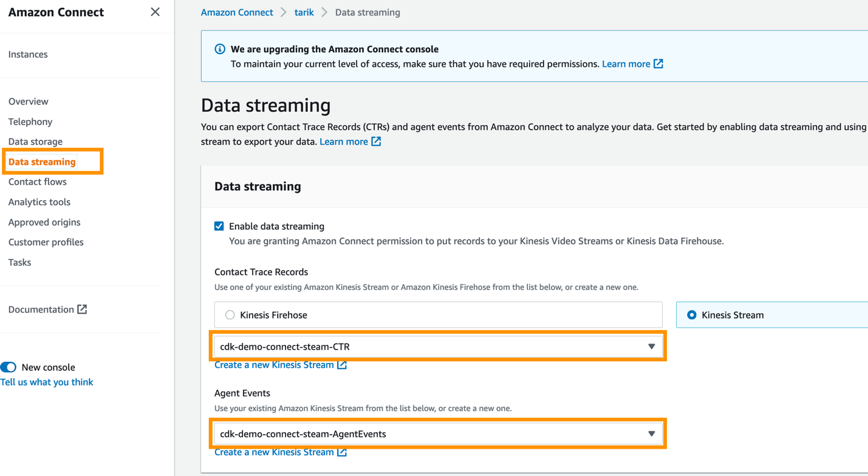868x476 pixels.
Task: Create a new Kinesis Stream for Contact Trace Records
Action: pyautogui.click(x=274, y=365)
